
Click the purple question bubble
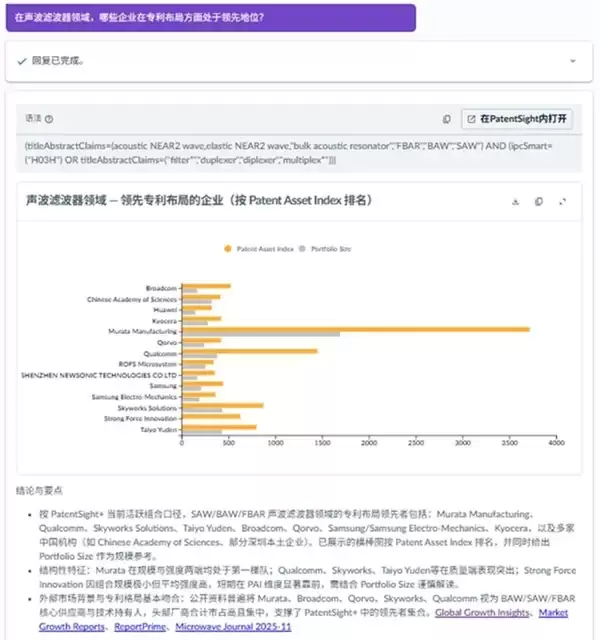(x=211, y=18)
